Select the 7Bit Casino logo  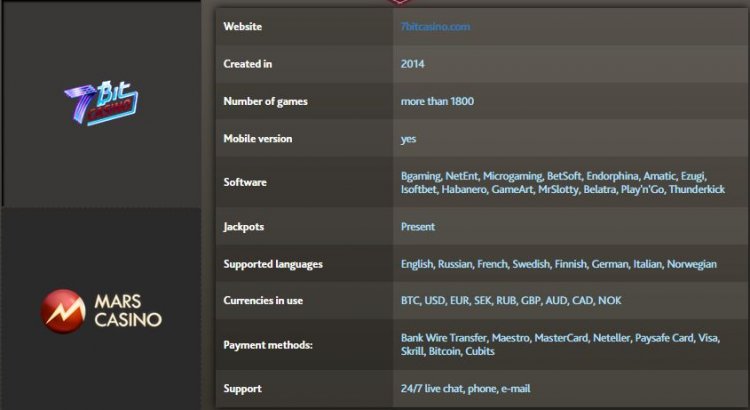pyautogui.click(x=101, y=103)
